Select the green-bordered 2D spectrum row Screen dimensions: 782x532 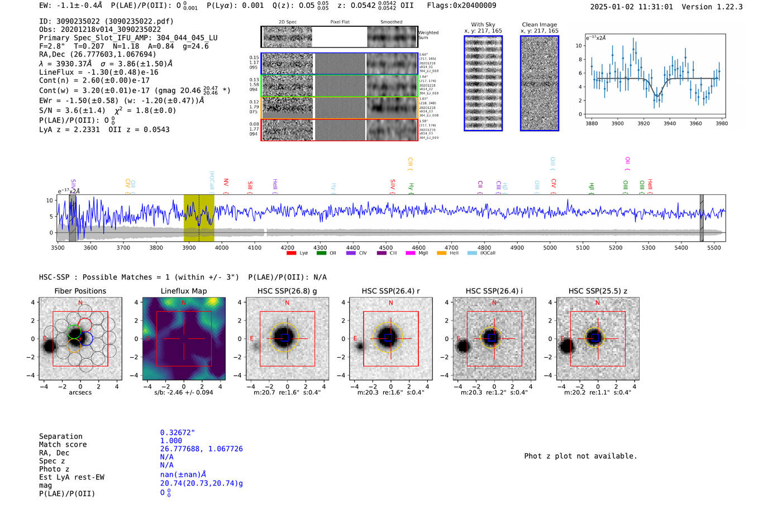(340, 86)
